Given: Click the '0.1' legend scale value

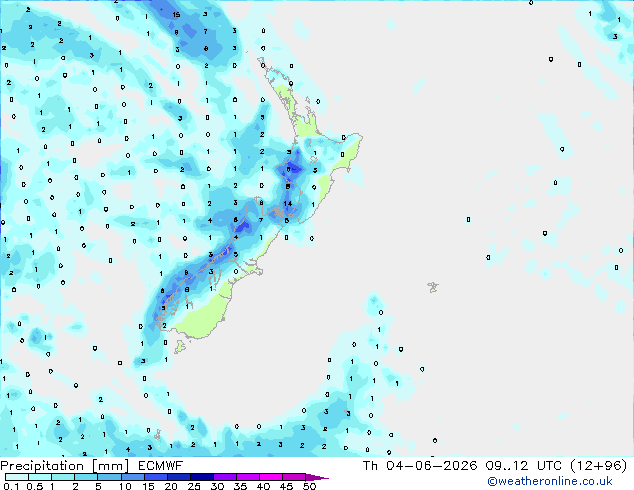Looking at the screenshot, I should [11, 486].
